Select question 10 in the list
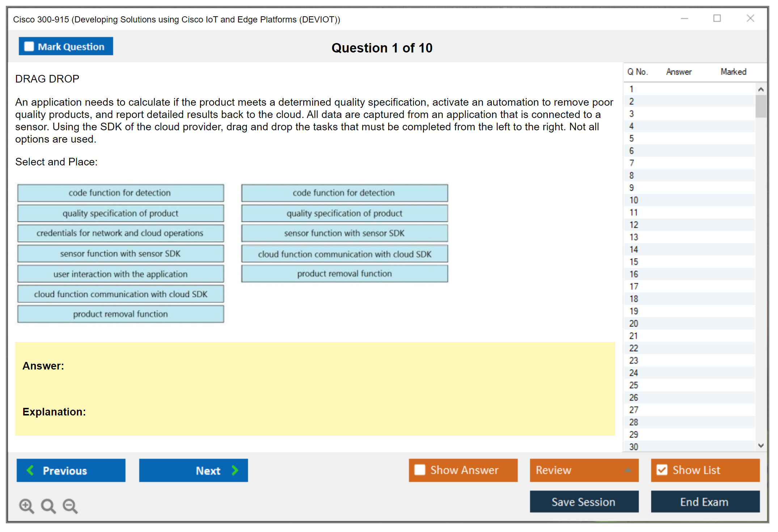 (x=634, y=200)
